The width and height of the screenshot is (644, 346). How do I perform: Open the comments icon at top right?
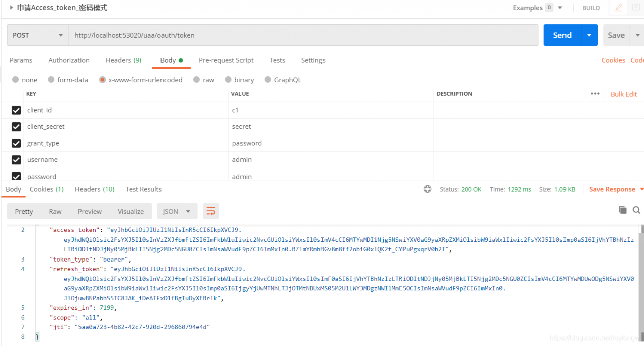[x=636, y=8]
